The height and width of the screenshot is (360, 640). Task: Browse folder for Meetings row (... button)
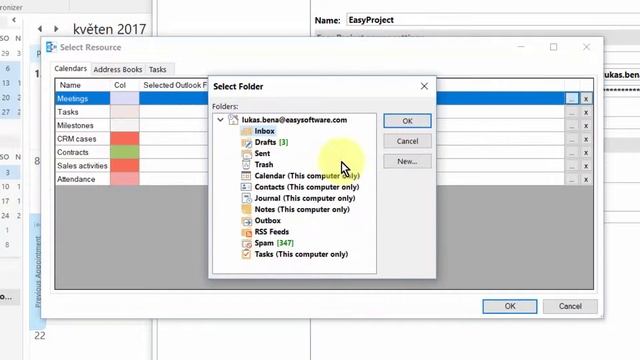[571, 99]
